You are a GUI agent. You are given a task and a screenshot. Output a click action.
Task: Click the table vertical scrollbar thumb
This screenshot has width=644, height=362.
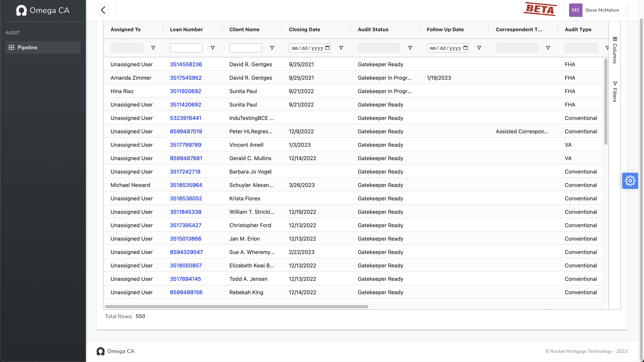[605, 102]
